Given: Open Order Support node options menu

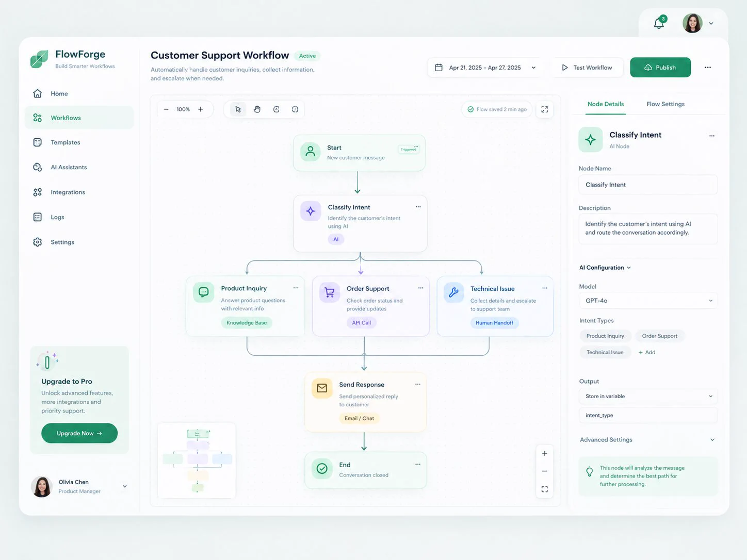Looking at the screenshot, I should point(420,288).
